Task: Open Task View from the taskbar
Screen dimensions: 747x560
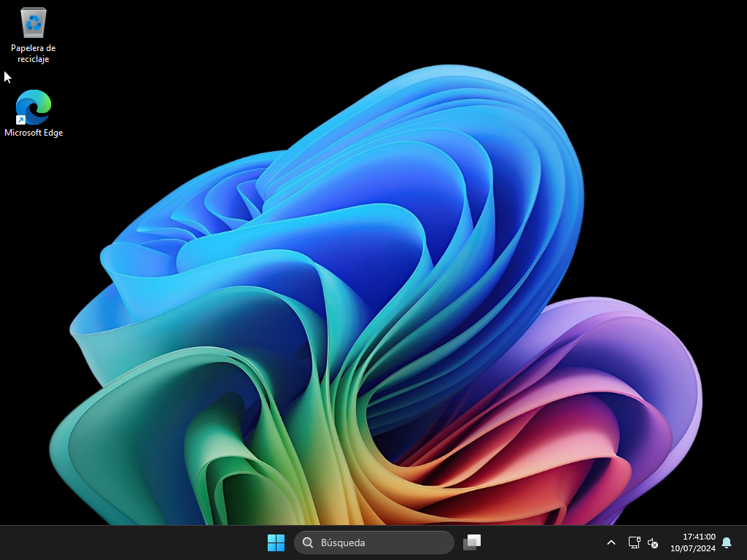Action: pos(472,542)
